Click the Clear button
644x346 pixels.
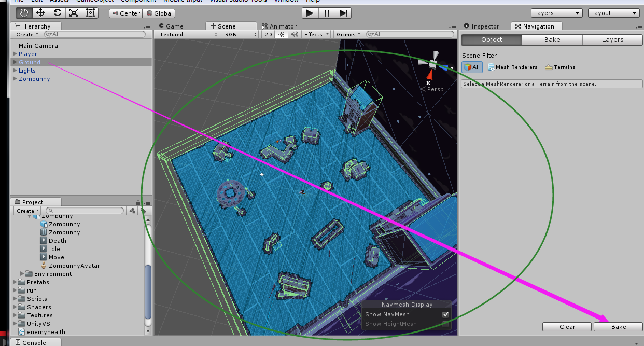[567, 327]
